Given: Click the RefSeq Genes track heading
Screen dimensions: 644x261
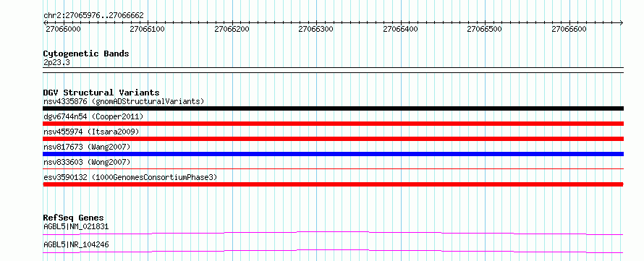Looking at the screenshot, I should pyautogui.click(x=74, y=218).
